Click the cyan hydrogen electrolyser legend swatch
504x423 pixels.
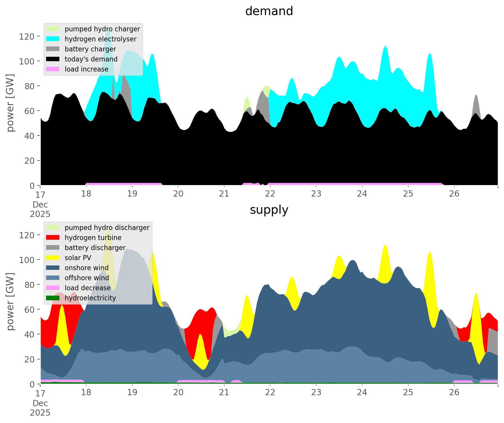[x=53, y=39]
